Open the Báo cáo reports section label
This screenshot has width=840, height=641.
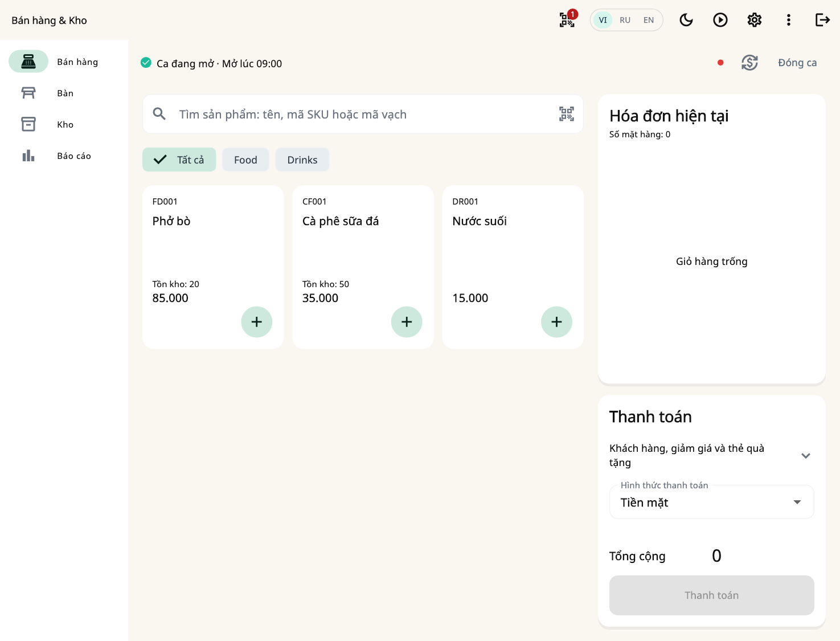pyautogui.click(x=74, y=156)
